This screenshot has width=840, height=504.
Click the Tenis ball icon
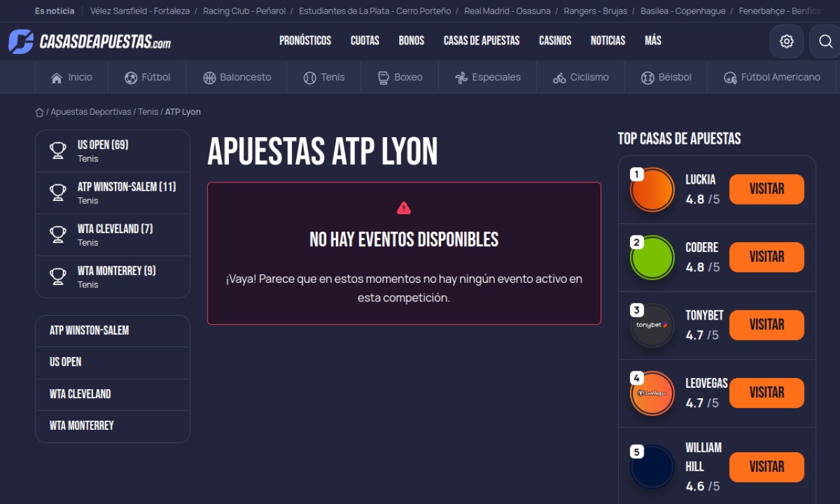[310, 77]
